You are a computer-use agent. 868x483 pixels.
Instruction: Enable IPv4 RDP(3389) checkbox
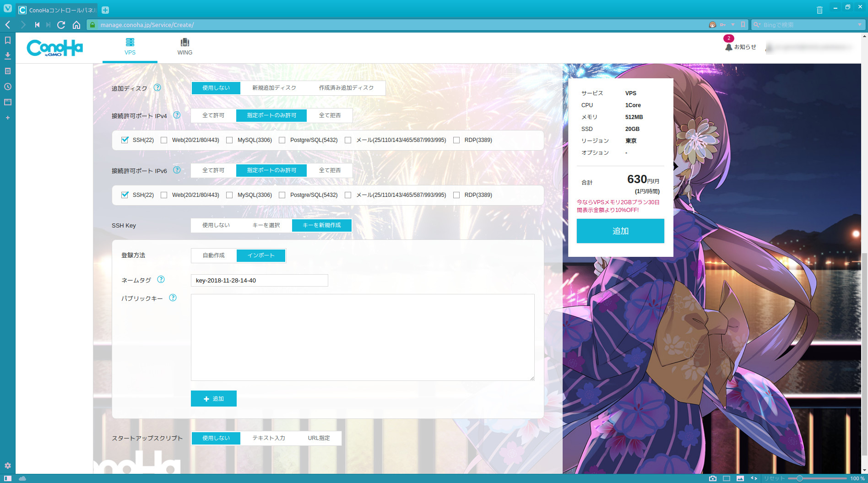click(x=456, y=140)
